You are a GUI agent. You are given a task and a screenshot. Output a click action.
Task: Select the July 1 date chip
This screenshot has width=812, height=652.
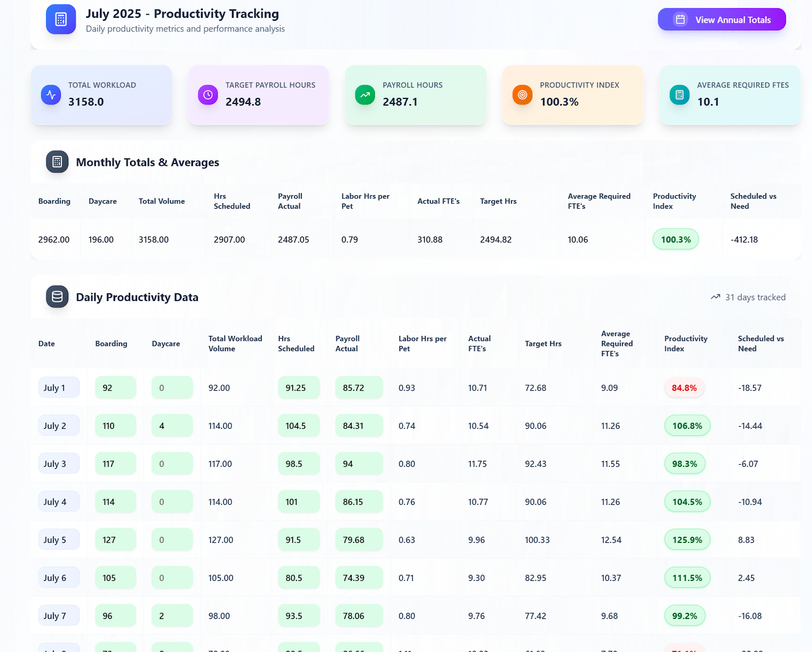click(x=59, y=388)
